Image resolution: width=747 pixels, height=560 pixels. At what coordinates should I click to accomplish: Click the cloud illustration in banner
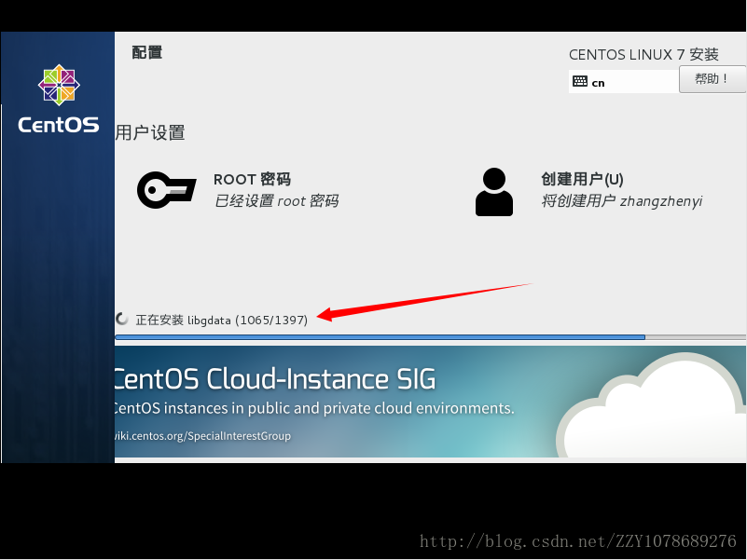(651, 405)
